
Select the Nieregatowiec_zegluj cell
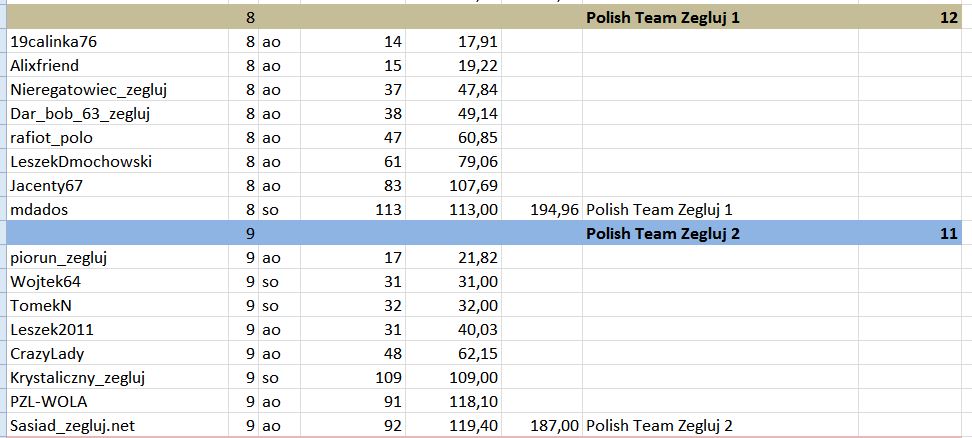coord(117,90)
